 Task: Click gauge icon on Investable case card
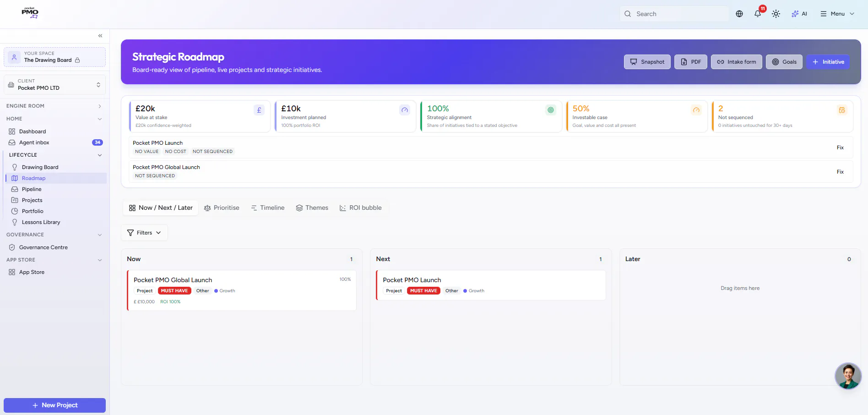point(696,110)
